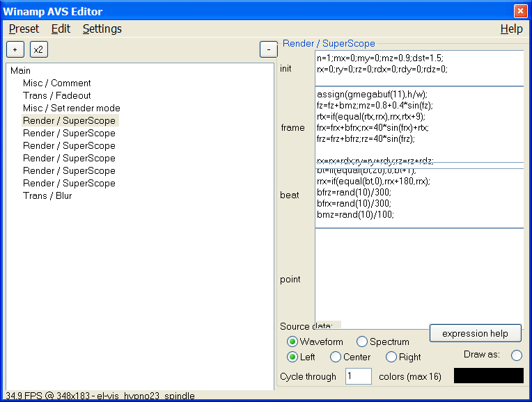Click in the frame code text box
Viewport: 532px width, 402px height.
pos(419,124)
